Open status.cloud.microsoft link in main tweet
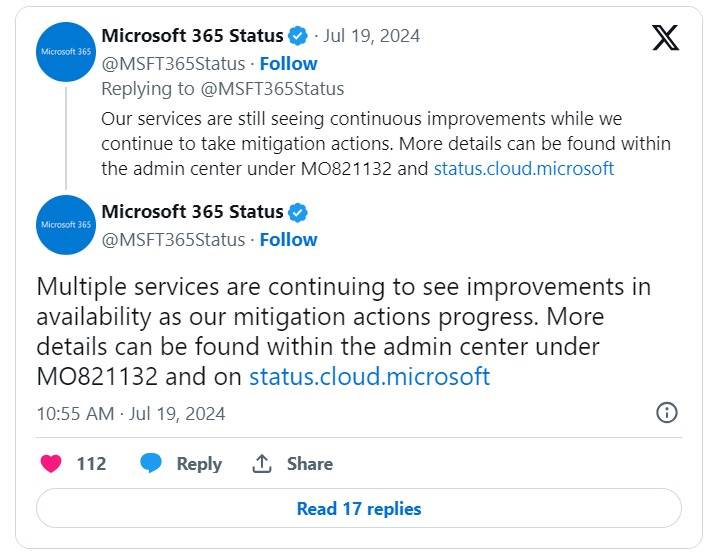717x560 pixels. [x=369, y=376]
